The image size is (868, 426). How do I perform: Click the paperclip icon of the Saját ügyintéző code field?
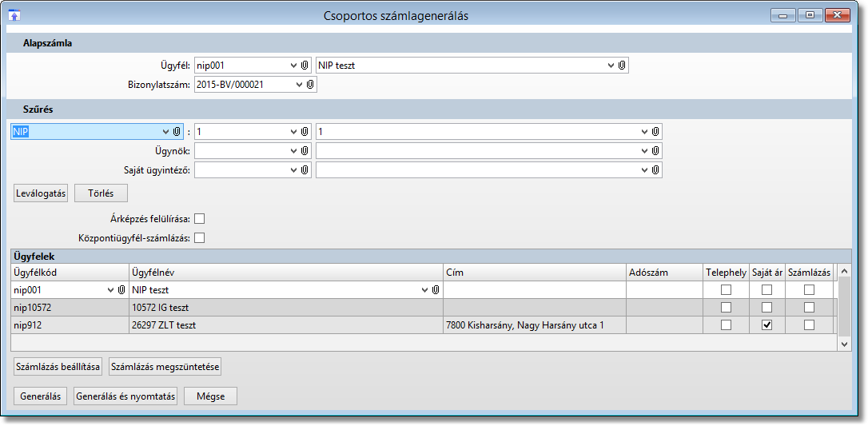305,170
